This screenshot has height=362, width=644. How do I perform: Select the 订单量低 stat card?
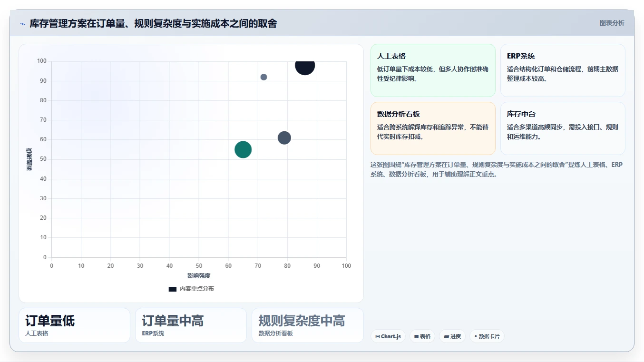[x=74, y=325]
